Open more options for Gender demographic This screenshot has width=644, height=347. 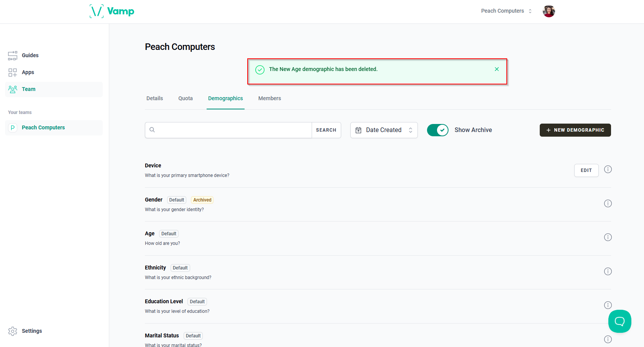pos(608,203)
